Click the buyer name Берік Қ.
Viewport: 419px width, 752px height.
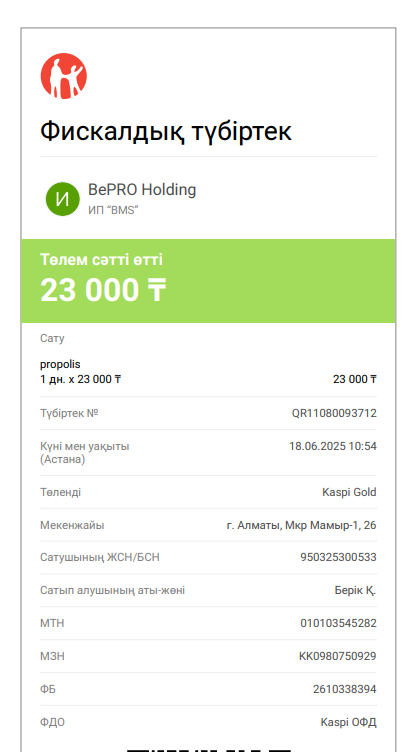pos(355,591)
